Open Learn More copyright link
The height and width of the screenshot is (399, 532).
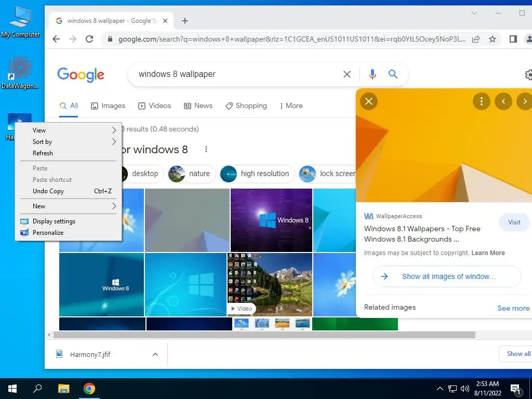(488, 253)
